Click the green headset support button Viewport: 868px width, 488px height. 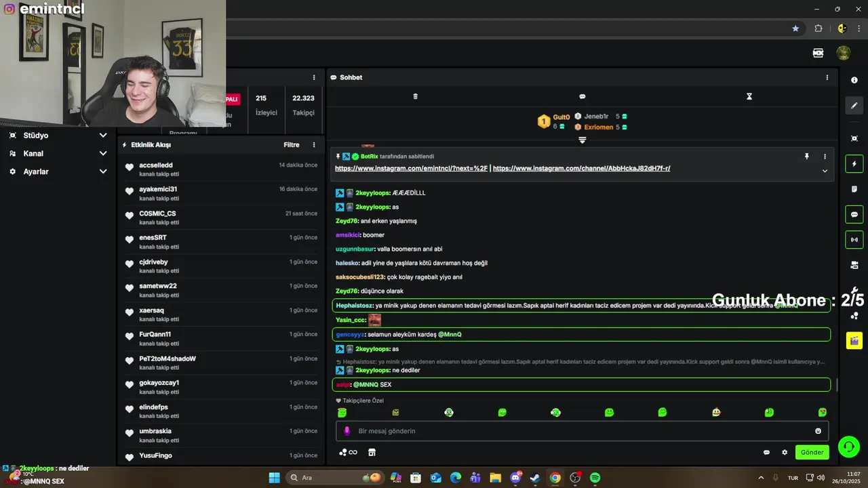point(848,446)
